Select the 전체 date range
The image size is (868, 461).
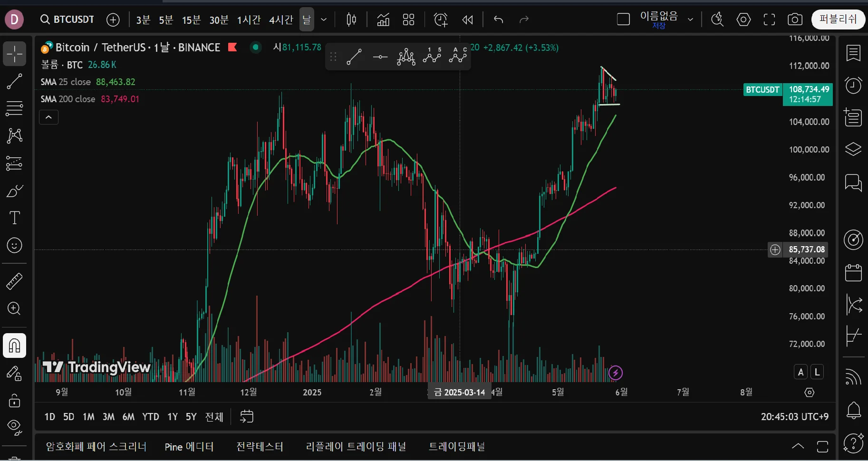(x=214, y=417)
